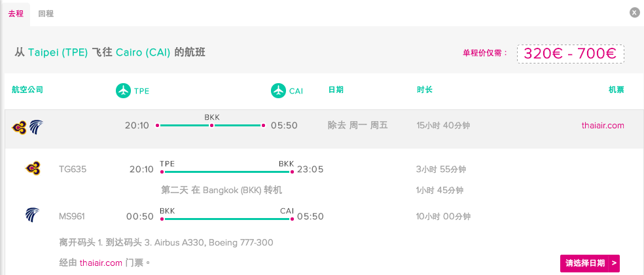
Task: Click the 320€ - 700€ price box
Action: (x=570, y=54)
